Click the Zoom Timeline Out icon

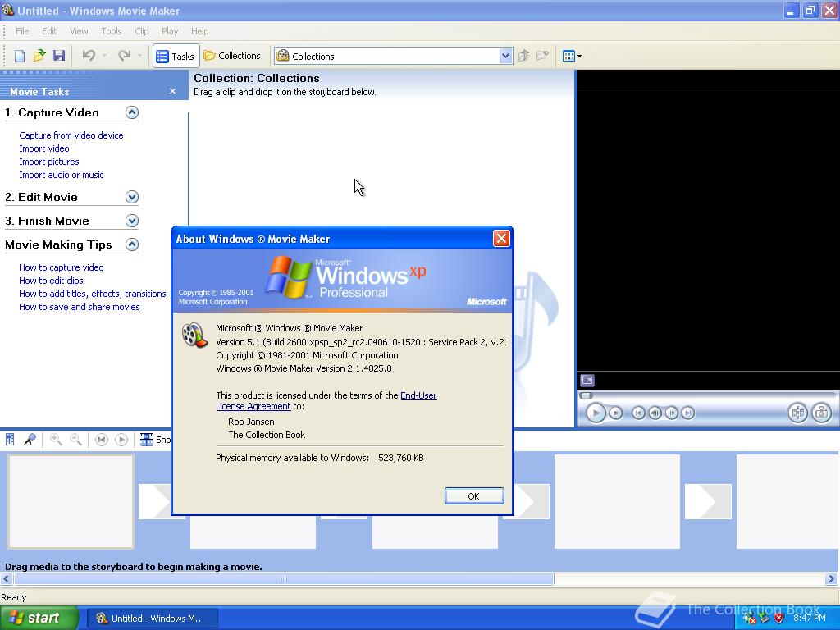pos(76,440)
